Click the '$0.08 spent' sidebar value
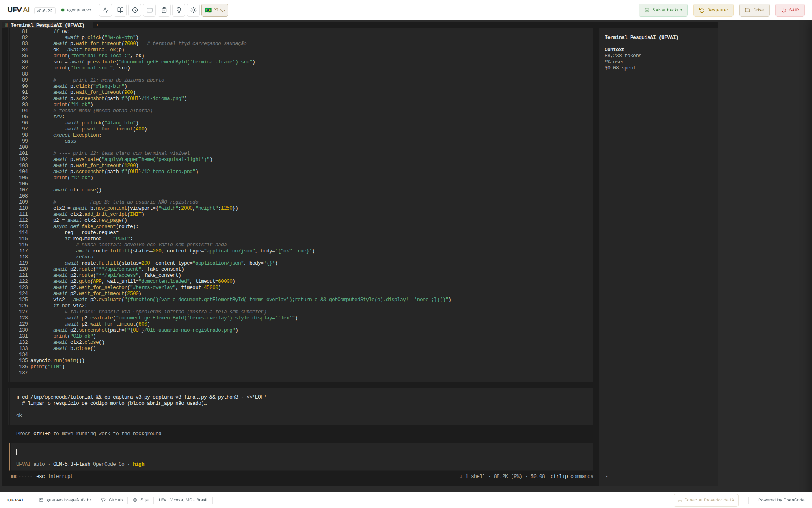 620,68
